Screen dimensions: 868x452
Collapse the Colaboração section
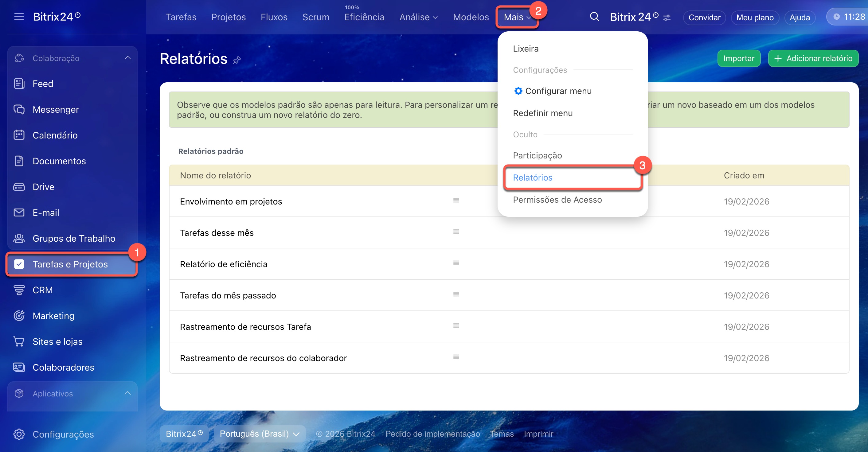[x=127, y=58]
